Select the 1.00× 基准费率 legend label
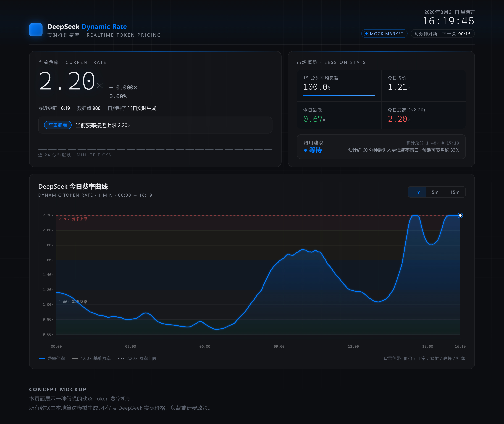Image resolution: width=504 pixels, height=424 pixels. [x=96, y=359]
